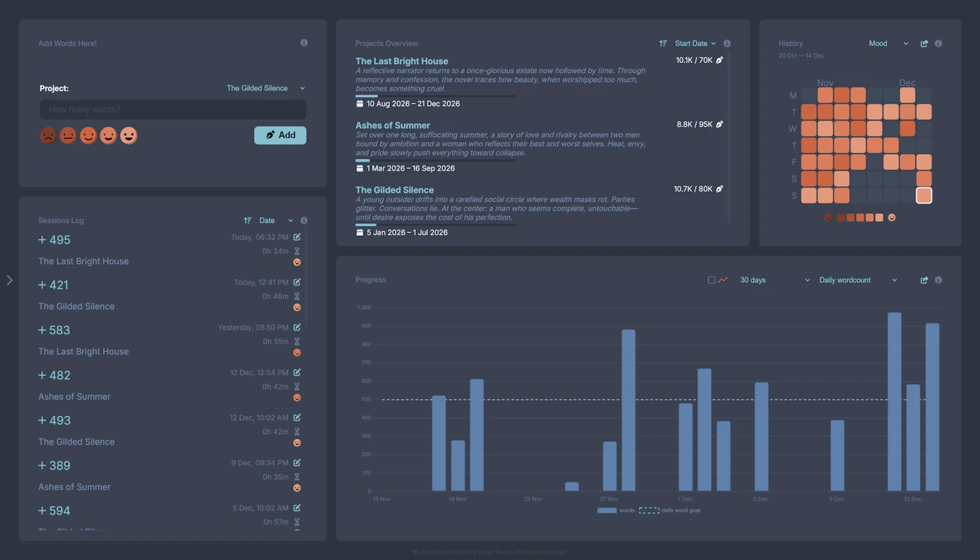
Task: Select the angry face emoji in Add Words
Action: [x=48, y=135]
